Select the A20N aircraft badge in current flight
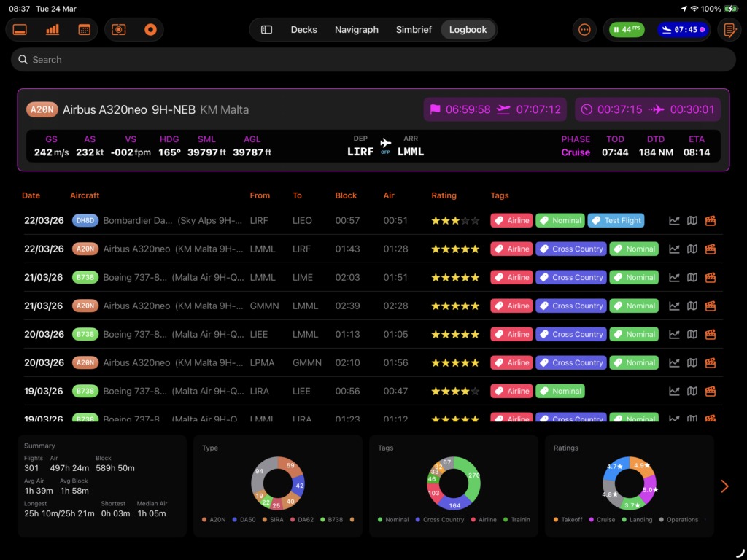 click(x=42, y=110)
